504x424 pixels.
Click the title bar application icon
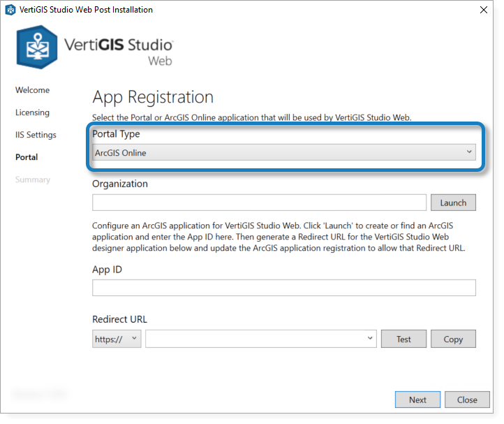tap(10, 10)
